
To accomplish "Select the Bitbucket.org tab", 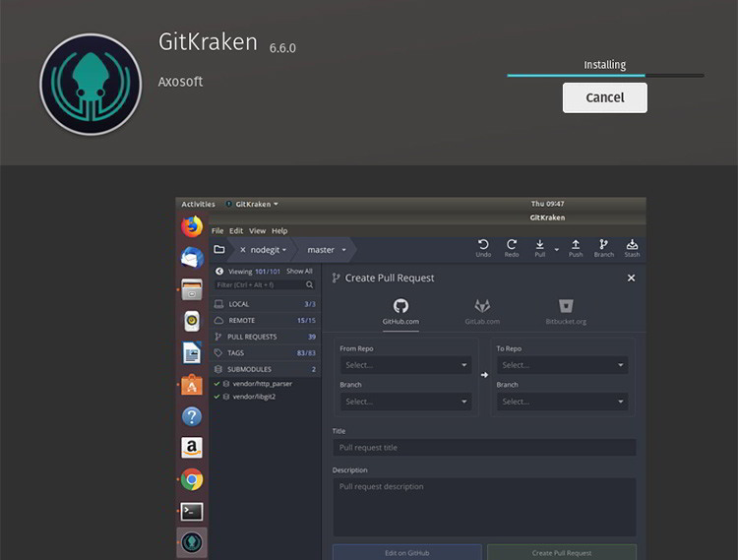I will [x=566, y=312].
